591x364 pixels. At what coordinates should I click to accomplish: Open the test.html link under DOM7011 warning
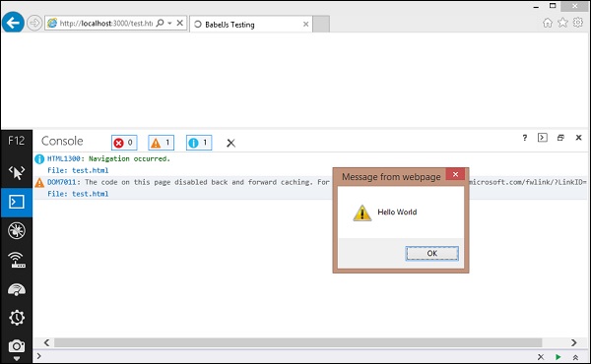(90, 194)
